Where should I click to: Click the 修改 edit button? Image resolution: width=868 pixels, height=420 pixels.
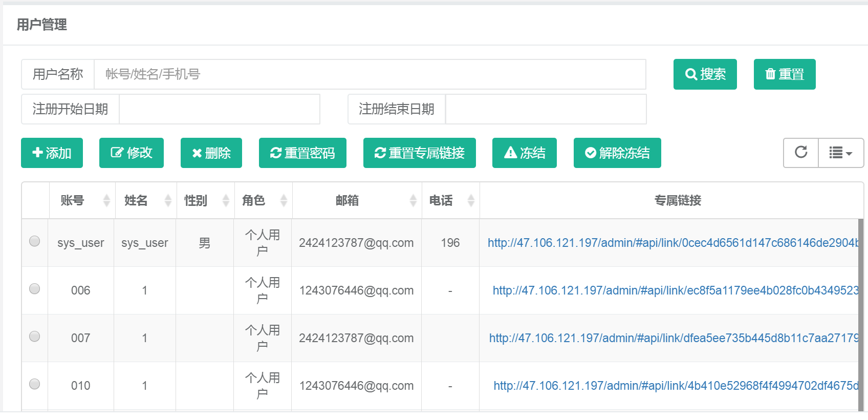pyautogui.click(x=132, y=153)
